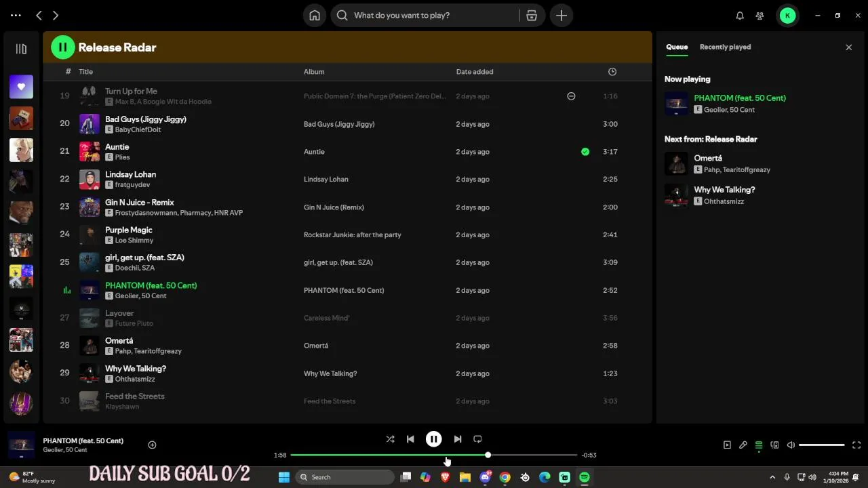Open Now Playing view icon

tap(727, 445)
